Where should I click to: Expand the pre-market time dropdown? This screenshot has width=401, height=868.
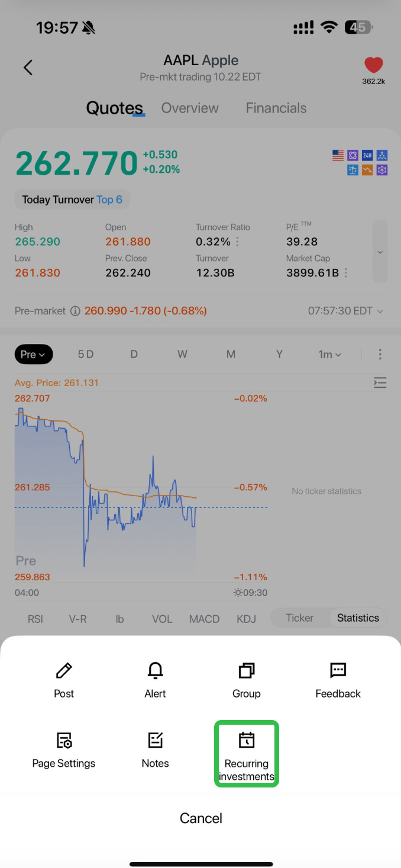(x=345, y=311)
